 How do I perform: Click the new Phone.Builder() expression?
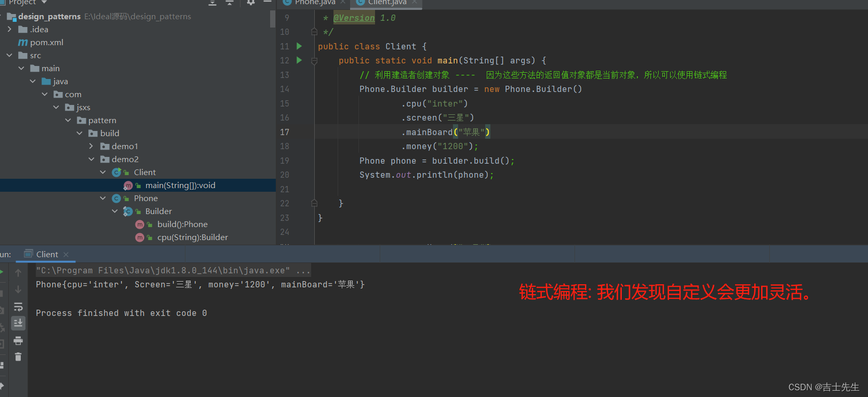[x=533, y=89]
